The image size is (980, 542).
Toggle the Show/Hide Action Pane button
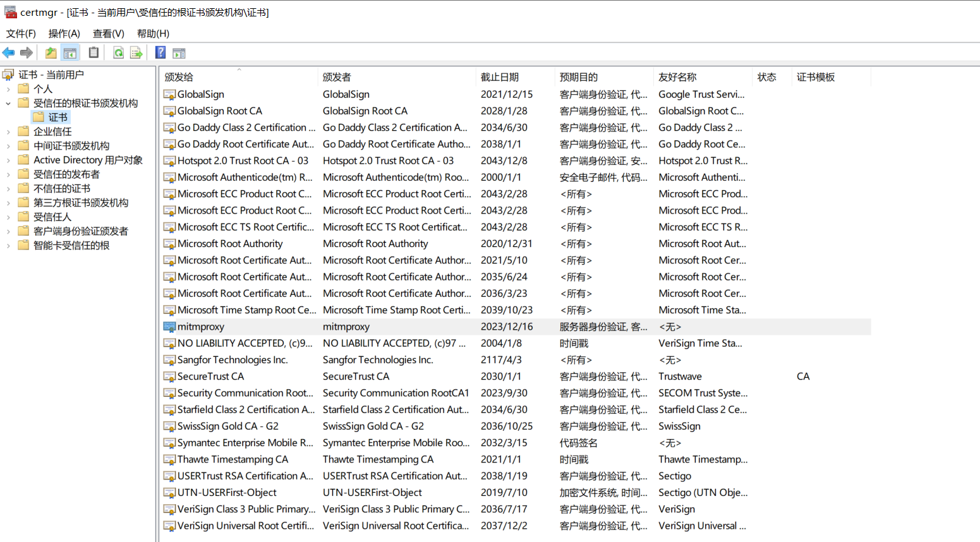point(179,53)
